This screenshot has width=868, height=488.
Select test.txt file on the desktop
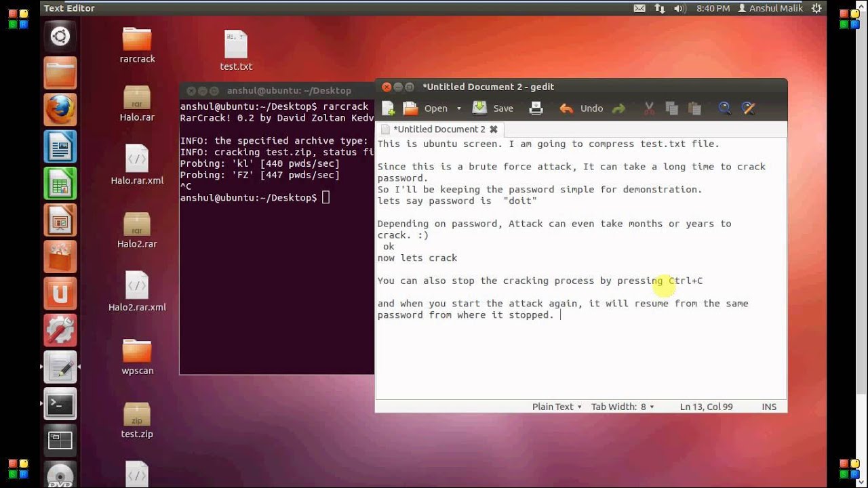(236, 49)
